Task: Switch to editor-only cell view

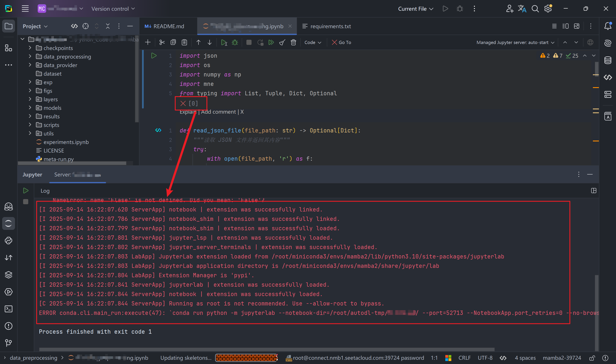Action: point(554,26)
